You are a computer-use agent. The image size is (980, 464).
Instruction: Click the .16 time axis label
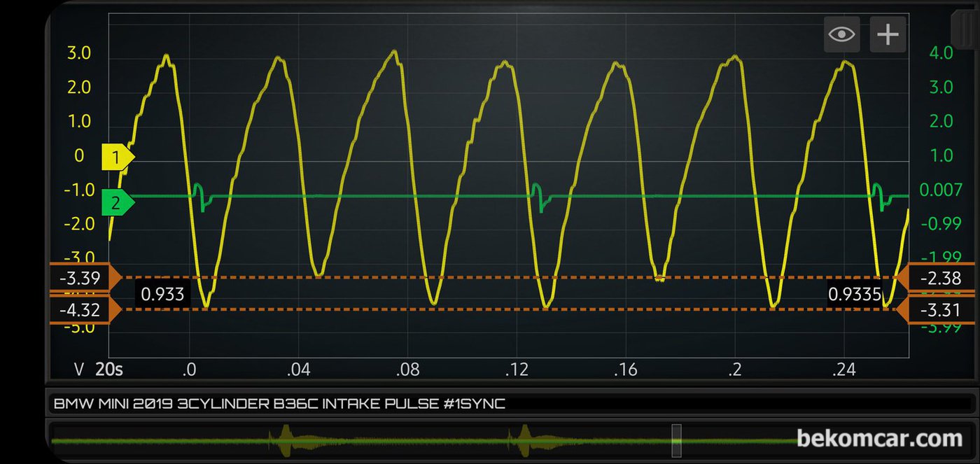click(x=625, y=370)
